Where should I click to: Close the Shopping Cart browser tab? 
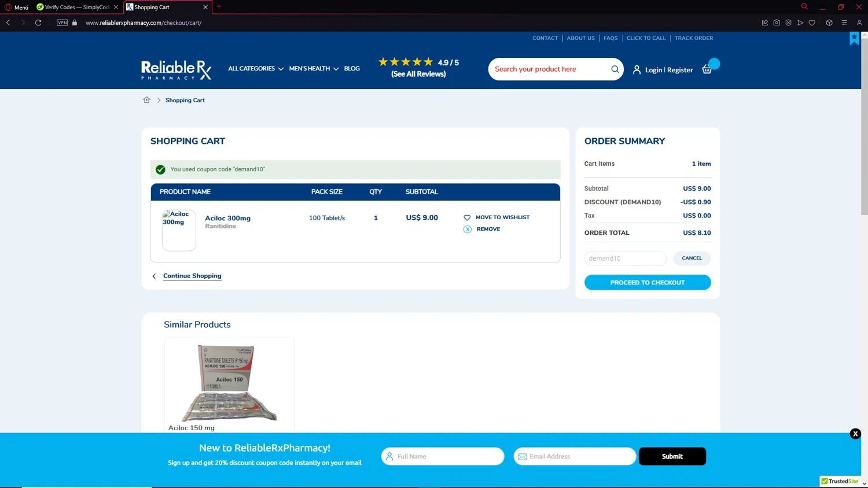[205, 7]
